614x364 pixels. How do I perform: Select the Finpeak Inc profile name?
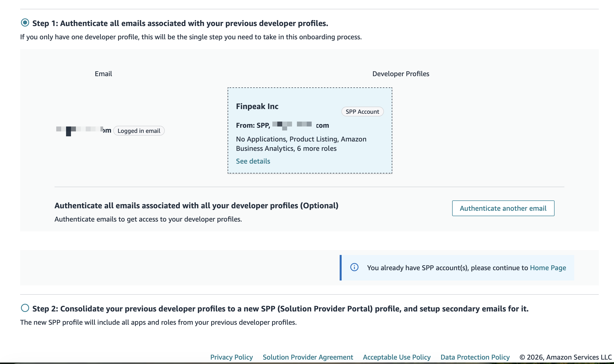coord(257,106)
